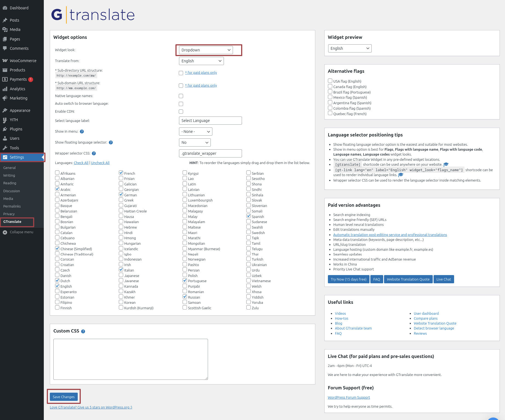505x420 pixels.
Task: Click inside the Custom CSS textarea
Action: click(131, 359)
